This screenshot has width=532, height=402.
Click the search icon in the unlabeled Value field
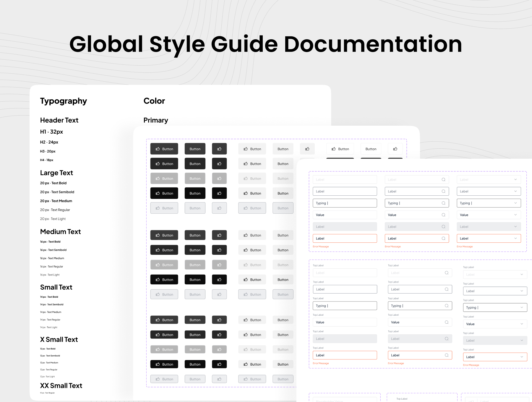(x=443, y=215)
